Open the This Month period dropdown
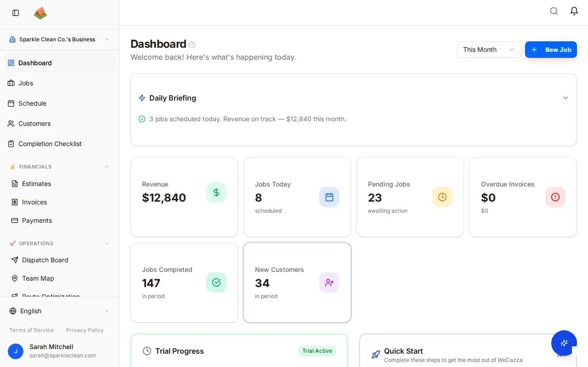The width and height of the screenshot is (588, 367). (x=489, y=50)
